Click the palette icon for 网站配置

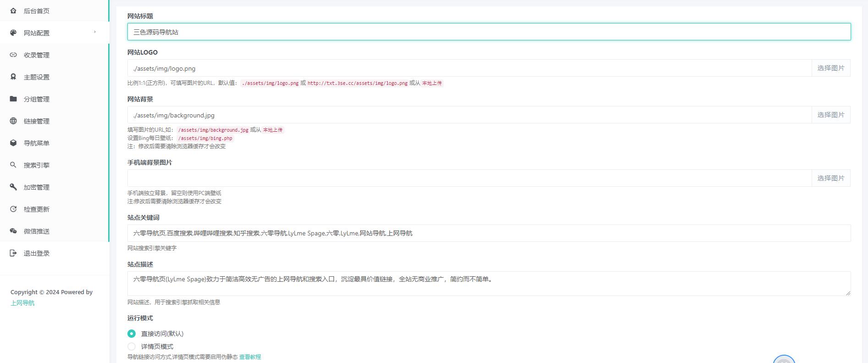(x=13, y=33)
